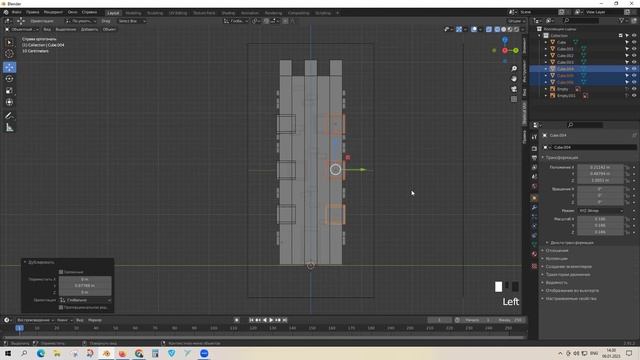Click the Location X value field
The height and width of the screenshot is (360, 640).
tap(600, 167)
